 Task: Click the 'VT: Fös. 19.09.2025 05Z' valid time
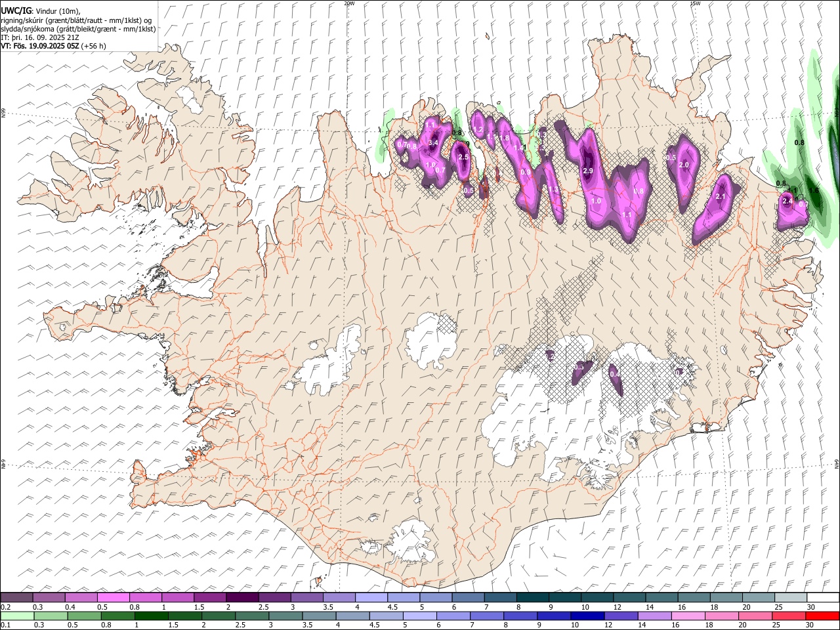(x=40, y=46)
